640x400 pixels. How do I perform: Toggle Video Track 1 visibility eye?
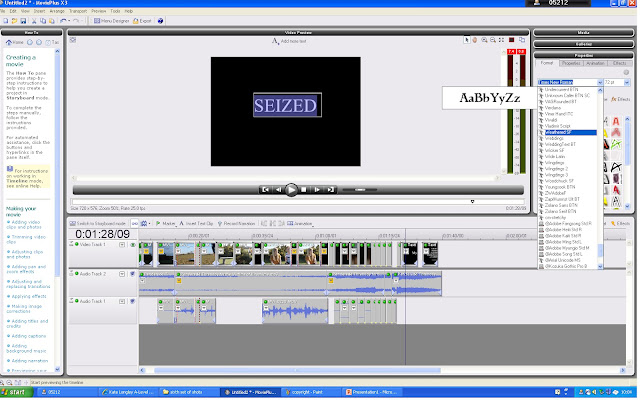point(133,245)
